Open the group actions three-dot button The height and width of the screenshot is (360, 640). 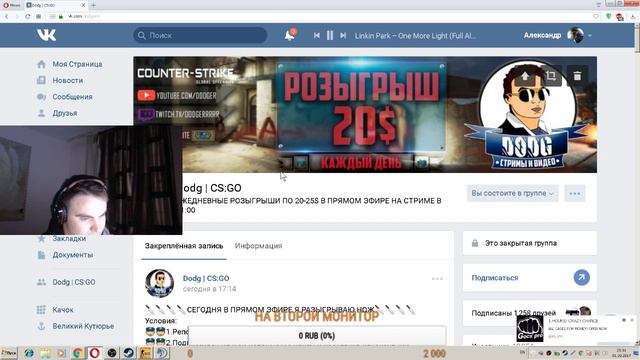pyautogui.click(x=575, y=193)
